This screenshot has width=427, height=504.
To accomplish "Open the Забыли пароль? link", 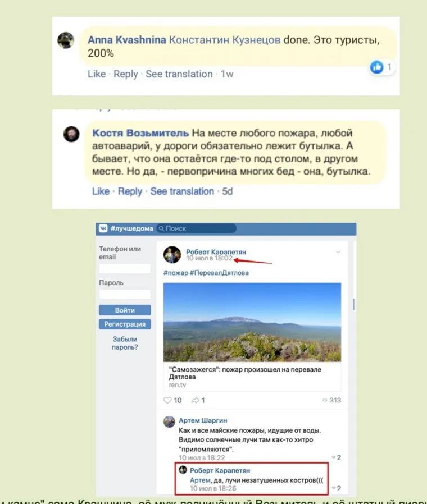I will pos(125,343).
